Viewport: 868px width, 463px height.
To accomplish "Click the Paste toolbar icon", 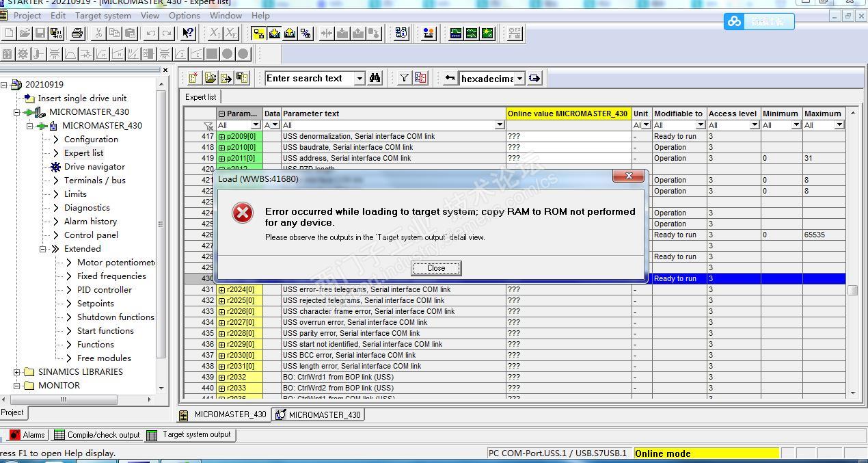I will coord(130,33).
